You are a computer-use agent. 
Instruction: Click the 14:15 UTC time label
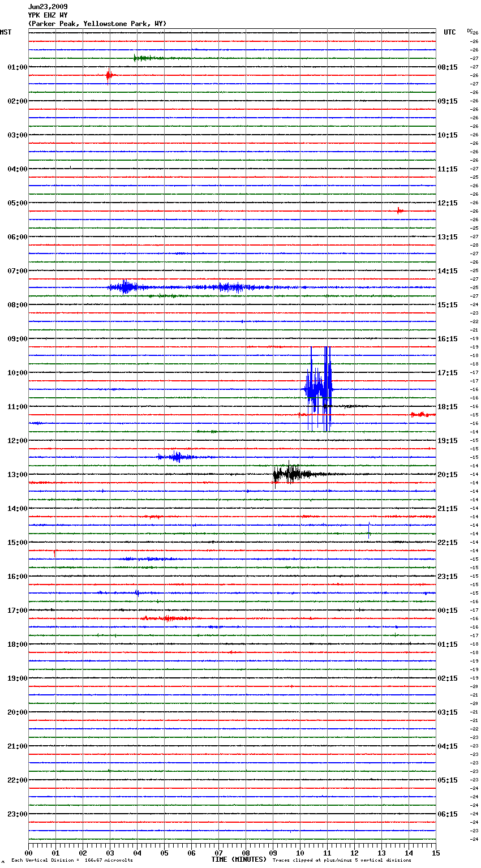(x=448, y=270)
